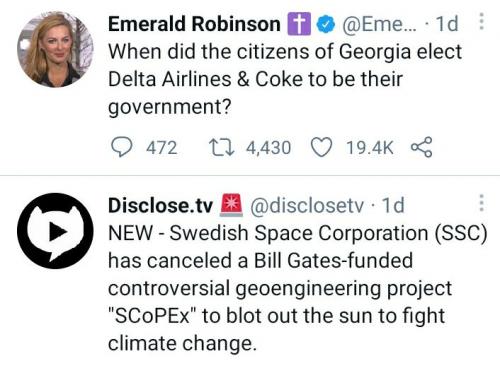View the 4,430 retweets count
Screen dimensions: 500x368
(269, 148)
